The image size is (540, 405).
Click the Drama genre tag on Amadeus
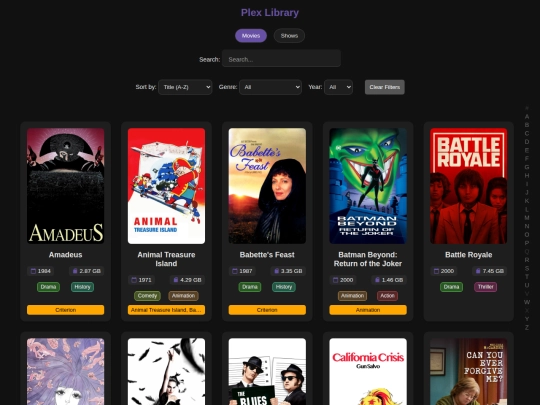(48, 287)
